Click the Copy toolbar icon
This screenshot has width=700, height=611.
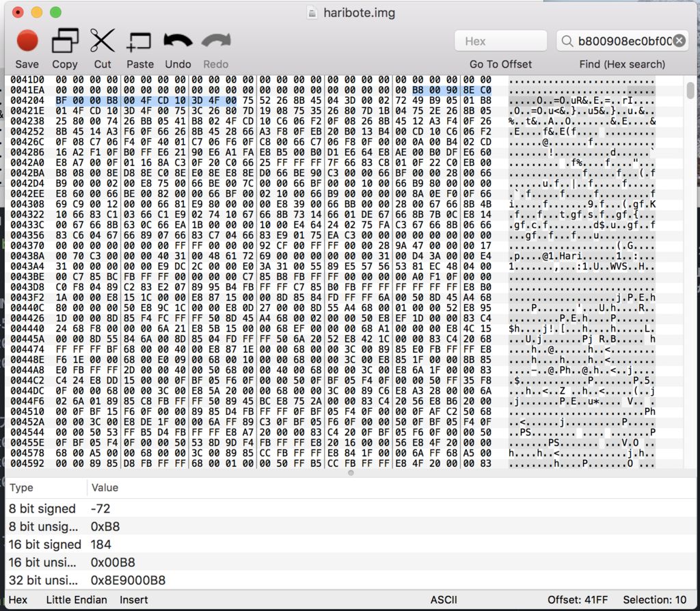click(x=65, y=40)
